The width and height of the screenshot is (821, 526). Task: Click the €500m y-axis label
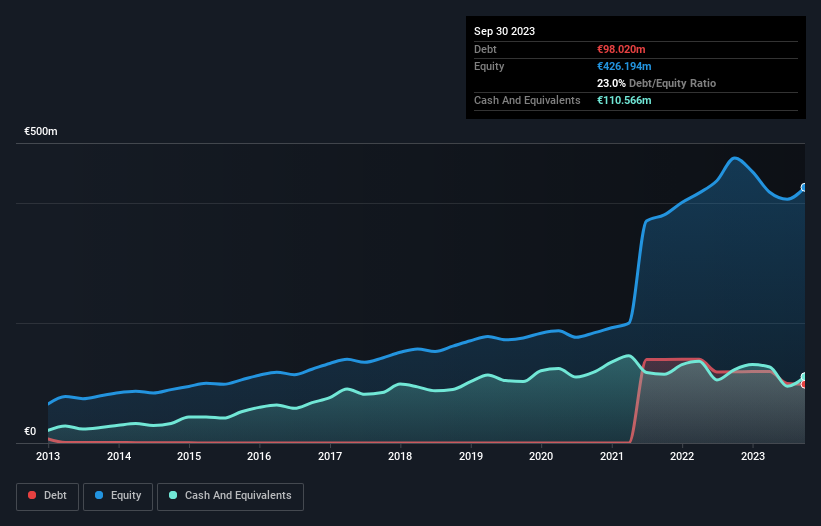click(x=41, y=131)
